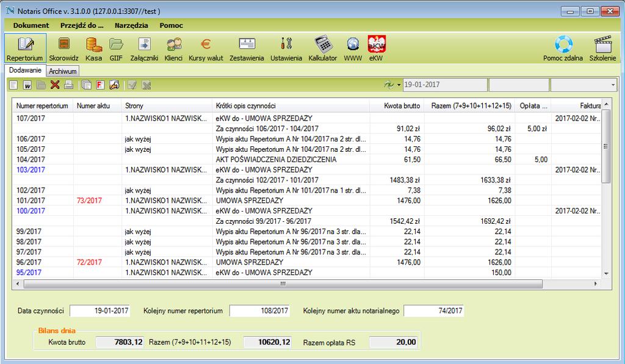Viewport: 625px width, 364px height.
Task: Open the Skorowidz module
Action: (63, 48)
